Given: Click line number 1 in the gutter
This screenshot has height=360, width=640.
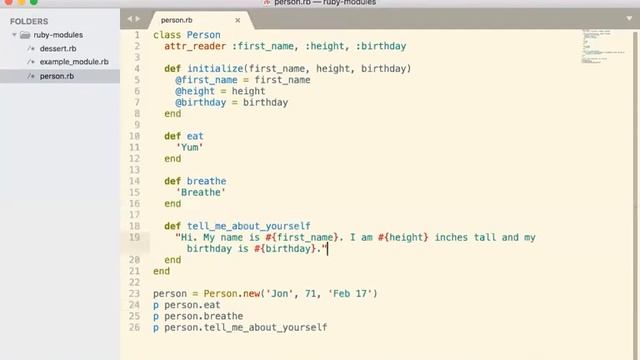Looking at the screenshot, I should (137, 35).
